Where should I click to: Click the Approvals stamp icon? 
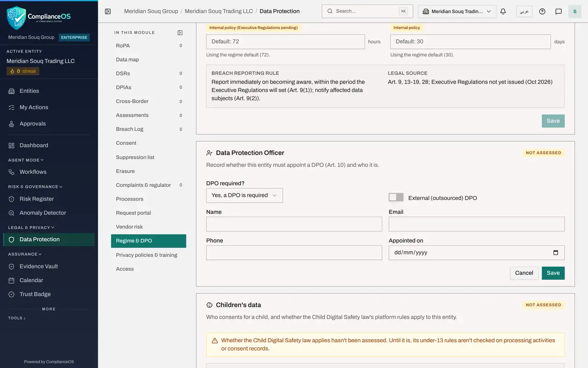(x=11, y=124)
